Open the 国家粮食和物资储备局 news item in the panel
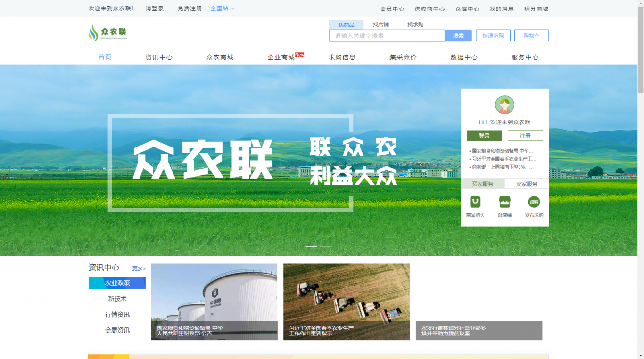Screen dimensions: 644x359 click(502, 151)
